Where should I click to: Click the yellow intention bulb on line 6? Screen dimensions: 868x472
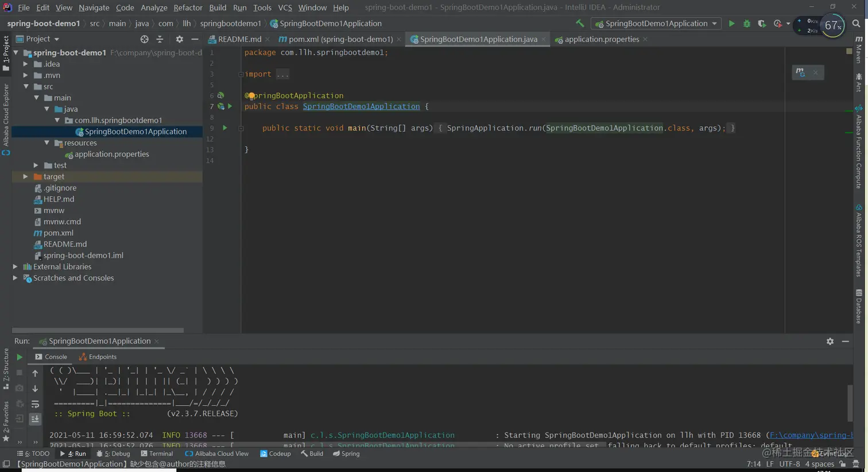[x=251, y=96]
